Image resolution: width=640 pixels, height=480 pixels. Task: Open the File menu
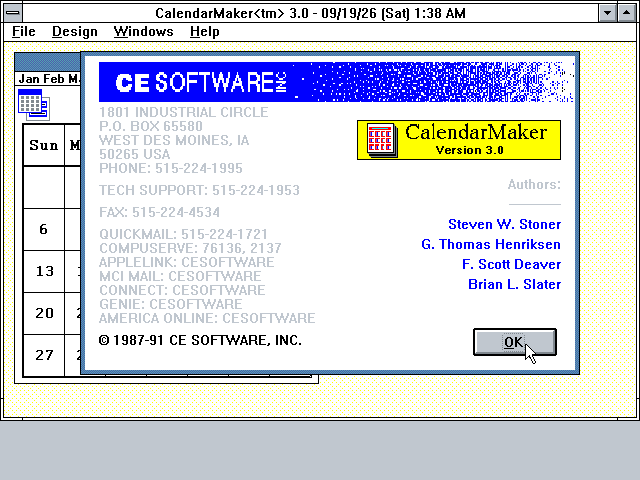[24, 31]
